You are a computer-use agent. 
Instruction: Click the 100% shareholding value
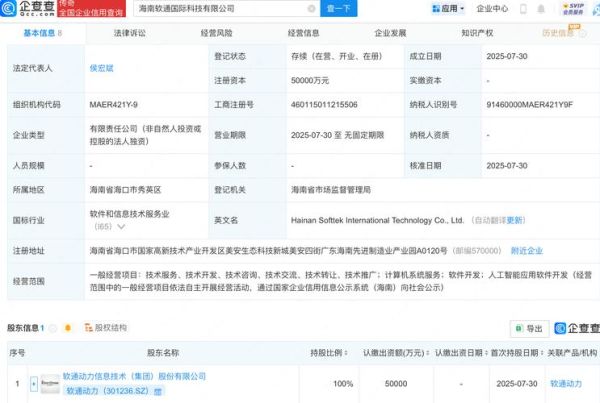343,384
